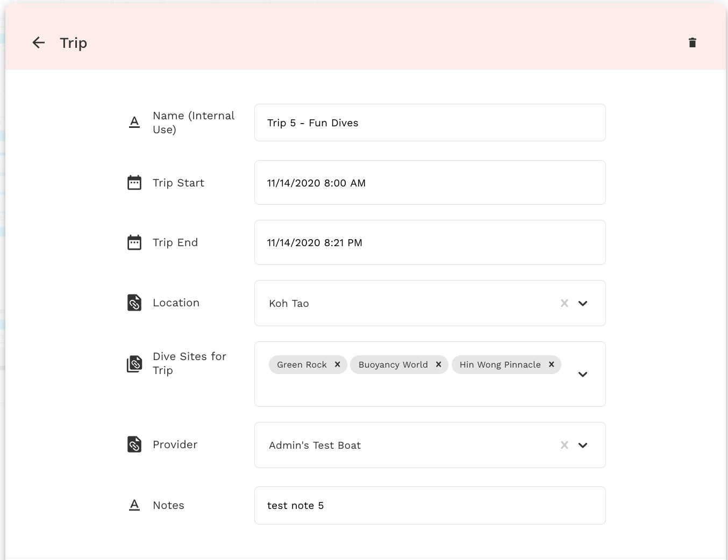Click the Notes field with test note 5
Image resolution: width=728 pixels, height=560 pixels.
tap(430, 505)
